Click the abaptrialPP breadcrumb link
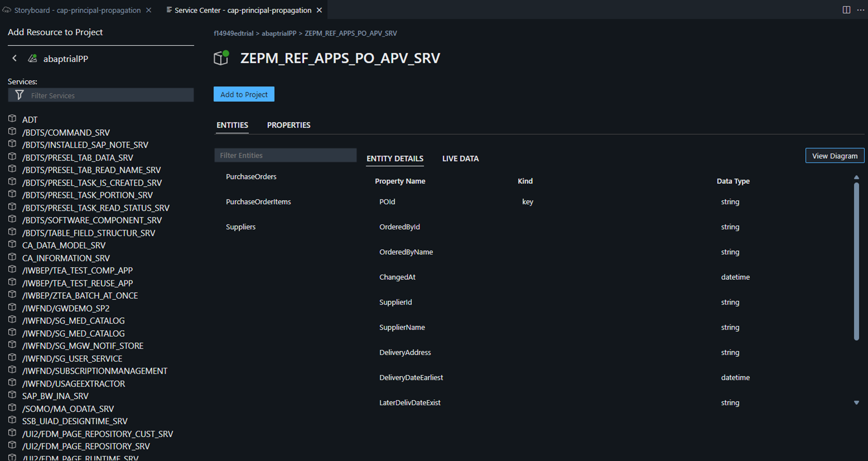 point(279,33)
